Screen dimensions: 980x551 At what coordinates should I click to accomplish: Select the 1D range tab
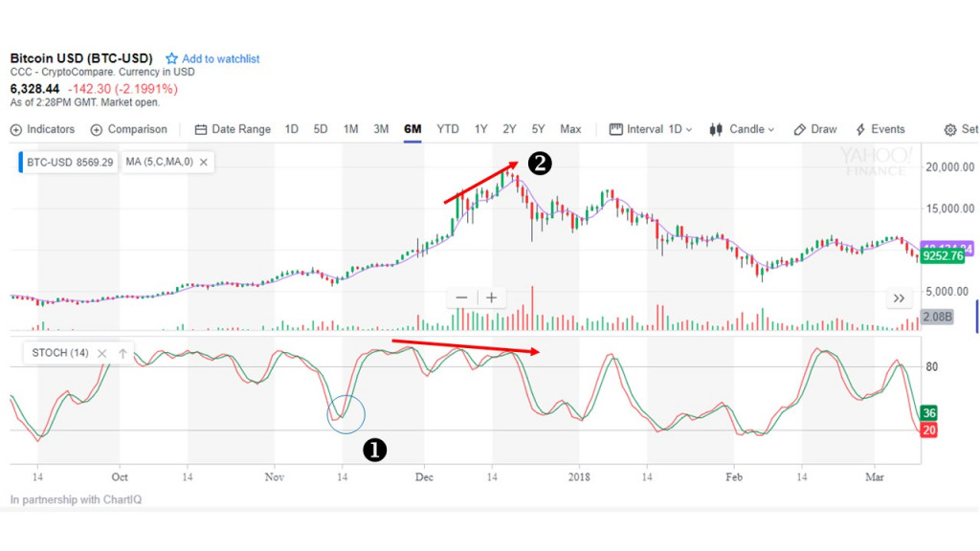tap(291, 129)
